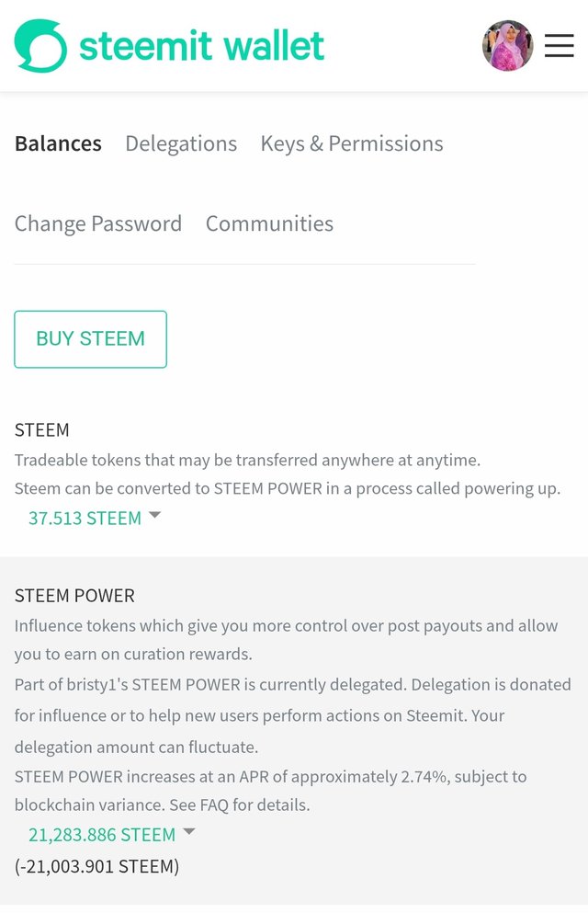Image resolution: width=588 pixels, height=913 pixels.
Task: Click the arrow beside 37.513 STEEM
Action: click(154, 516)
